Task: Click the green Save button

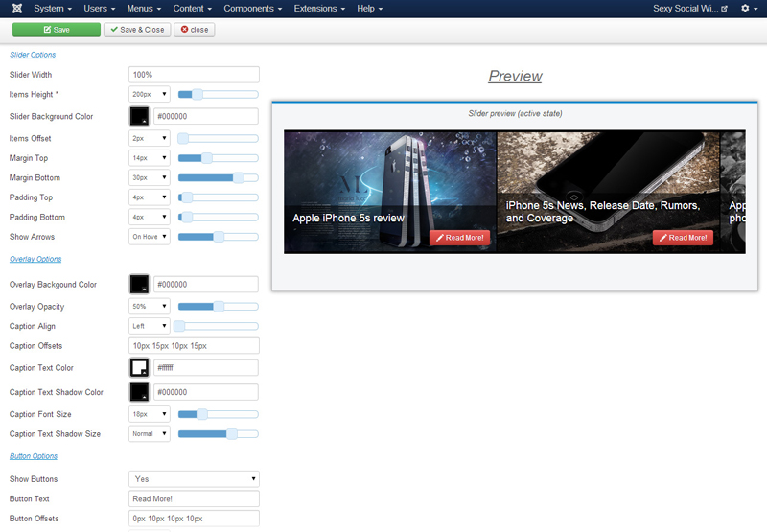Action: 57,30
